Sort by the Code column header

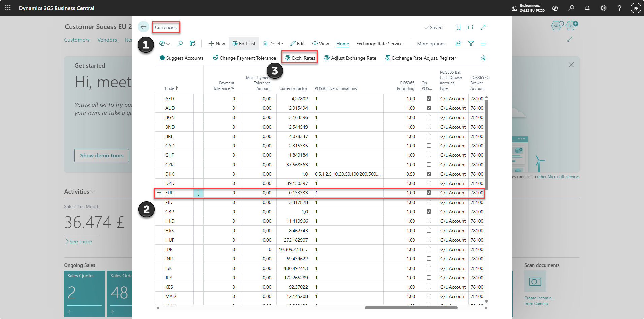click(x=171, y=88)
